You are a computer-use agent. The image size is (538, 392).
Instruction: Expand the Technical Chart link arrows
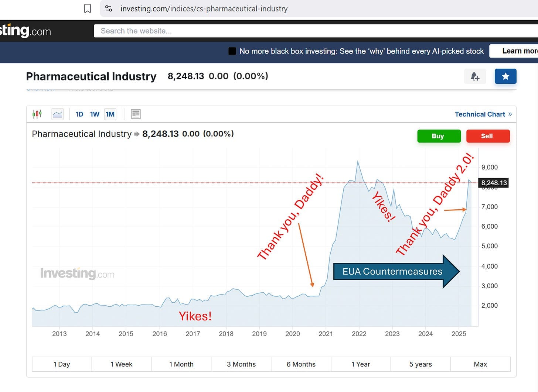click(x=510, y=114)
